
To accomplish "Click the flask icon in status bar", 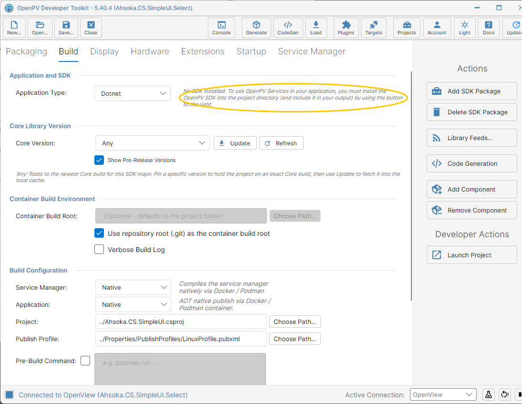I will pyautogui.click(x=488, y=394).
